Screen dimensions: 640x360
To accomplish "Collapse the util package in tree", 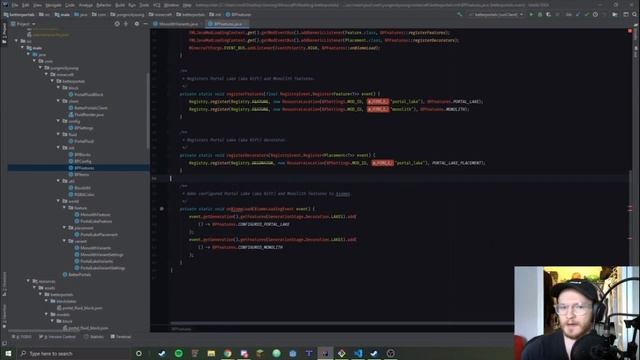I will 58,181.
